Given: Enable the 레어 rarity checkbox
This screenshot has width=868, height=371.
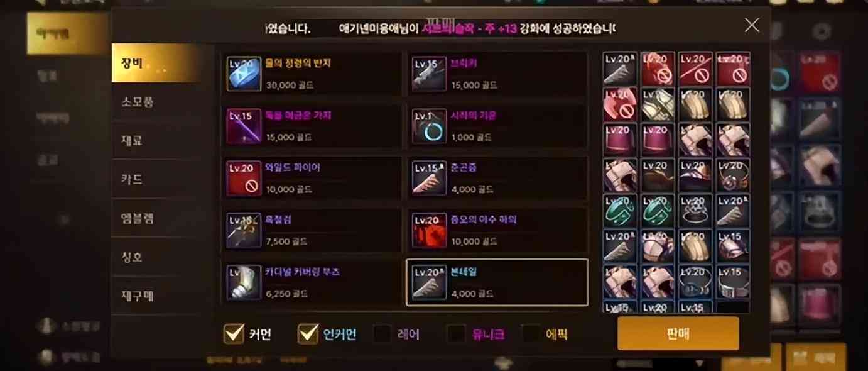Looking at the screenshot, I should click(x=382, y=333).
